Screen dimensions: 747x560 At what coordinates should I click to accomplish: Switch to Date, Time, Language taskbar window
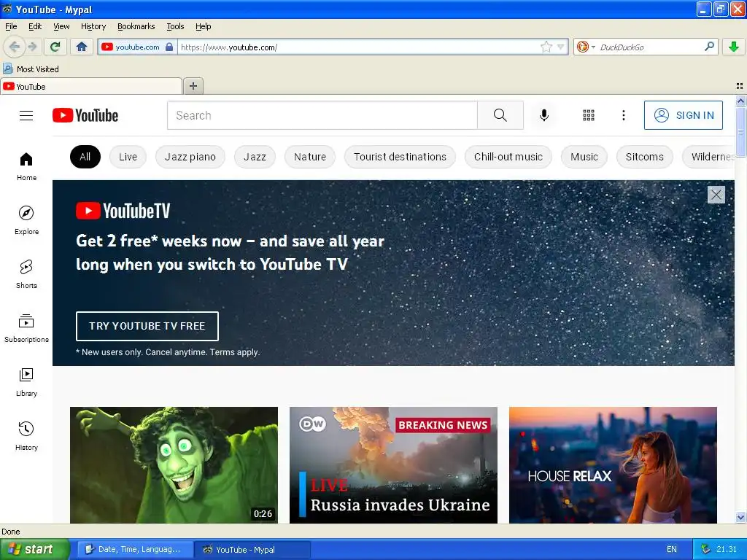[x=135, y=550]
